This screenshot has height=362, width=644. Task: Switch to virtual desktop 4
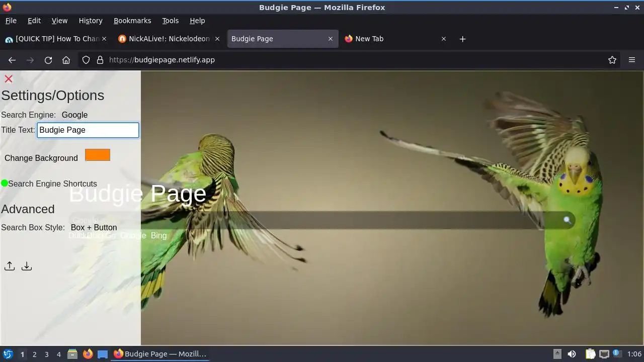pyautogui.click(x=58, y=354)
